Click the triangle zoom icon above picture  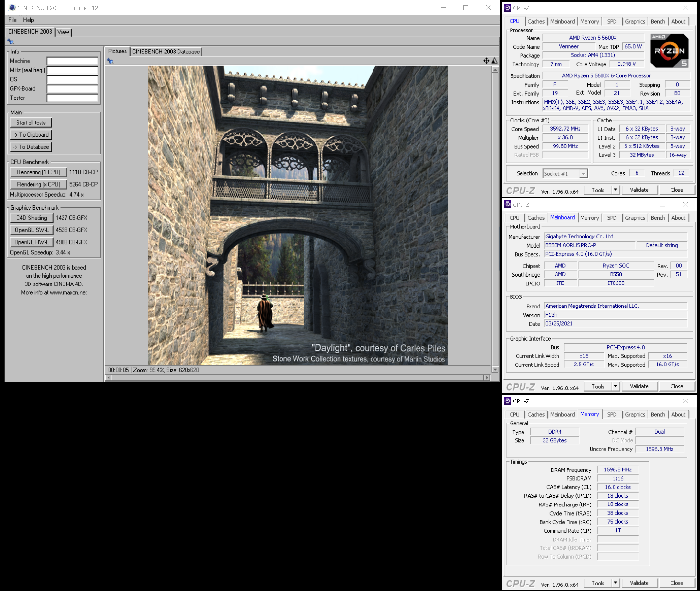495,61
